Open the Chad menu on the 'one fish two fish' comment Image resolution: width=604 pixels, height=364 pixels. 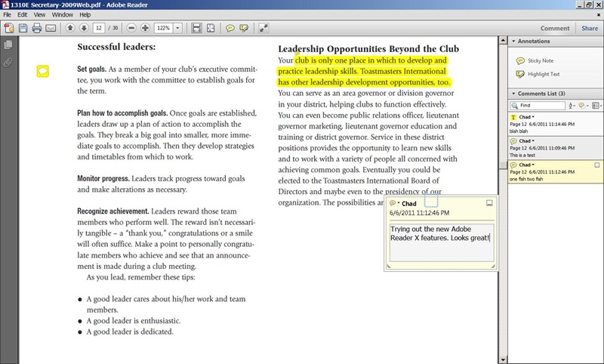[x=526, y=165]
